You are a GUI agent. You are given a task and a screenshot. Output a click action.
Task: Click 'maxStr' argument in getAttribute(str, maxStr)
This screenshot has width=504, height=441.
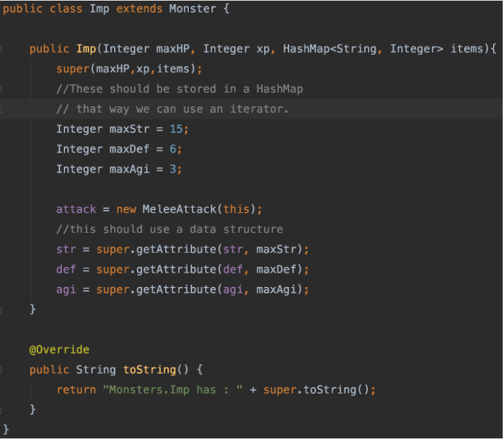point(276,250)
